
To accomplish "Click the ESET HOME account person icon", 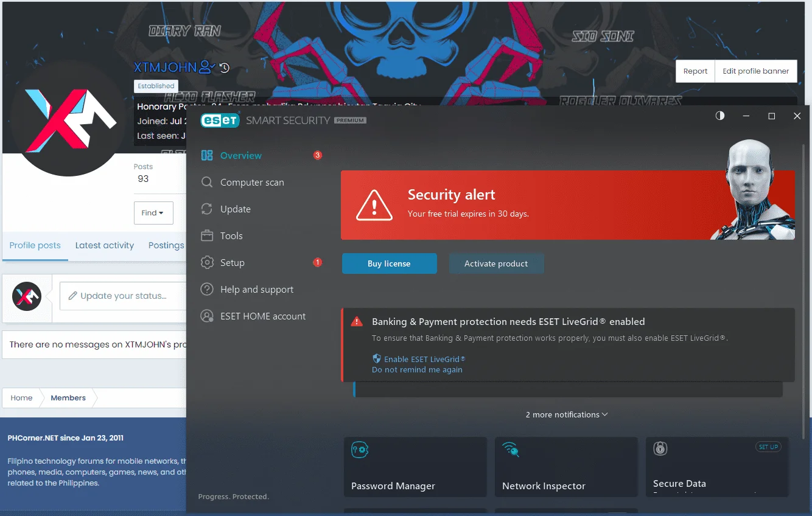I will click(207, 316).
